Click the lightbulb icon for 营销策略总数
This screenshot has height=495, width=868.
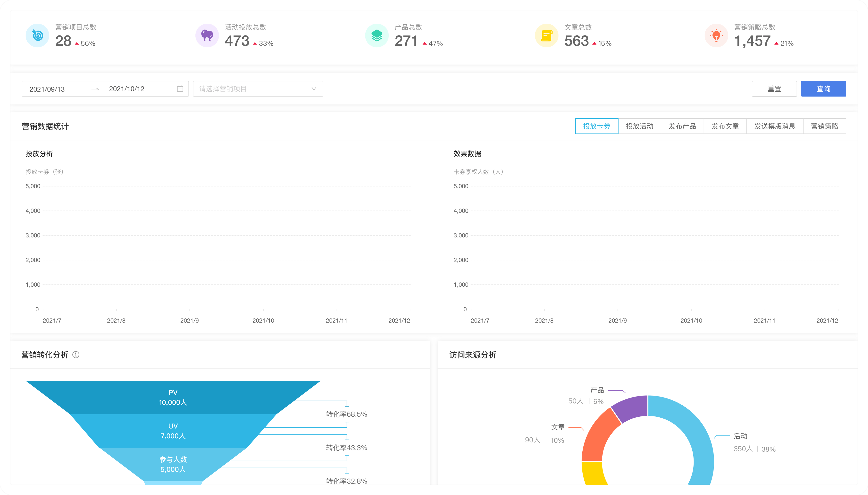click(716, 35)
